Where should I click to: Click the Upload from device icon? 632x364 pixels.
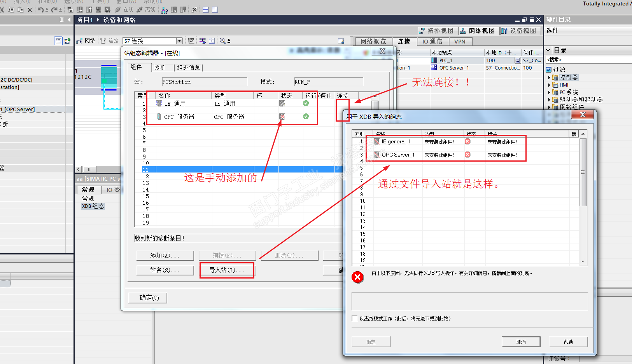click(89, 10)
